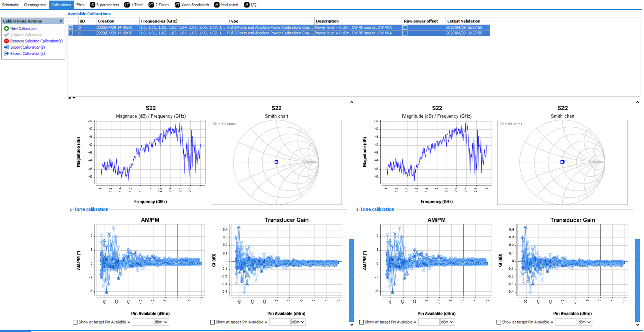Click the Latest Validation cell of calibration ID 1
644x332 pixels.
tap(468, 33)
